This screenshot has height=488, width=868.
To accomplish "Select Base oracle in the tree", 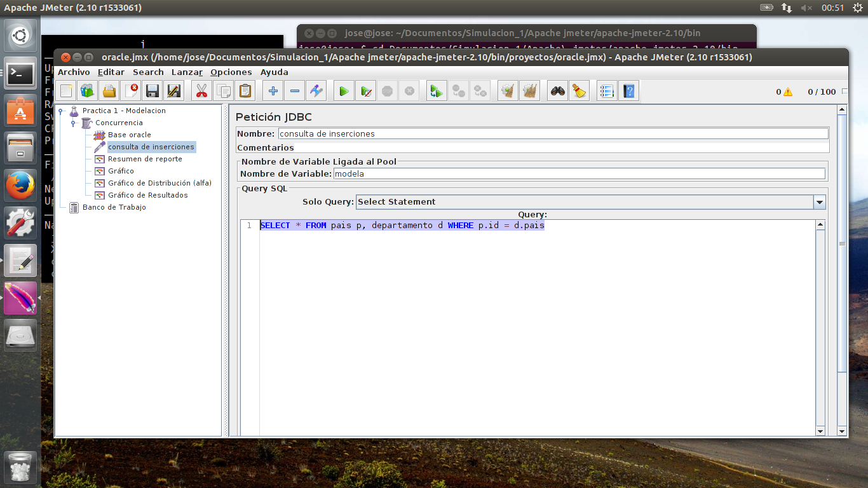I will pos(130,135).
